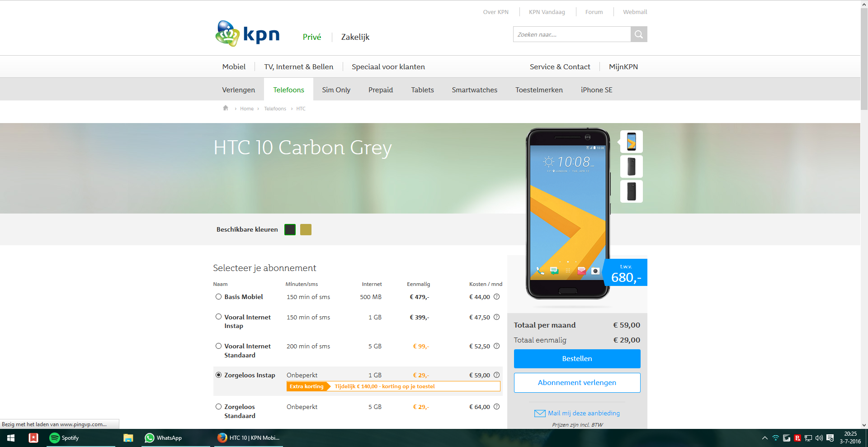868x447 pixels.
Task: Select the middle phone thumbnail
Action: pos(632,166)
